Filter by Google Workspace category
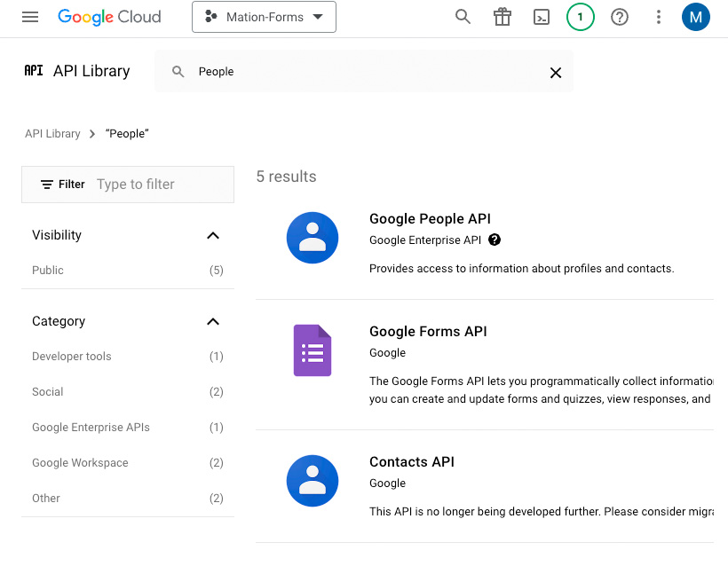The width and height of the screenshot is (728, 566). point(128,463)
